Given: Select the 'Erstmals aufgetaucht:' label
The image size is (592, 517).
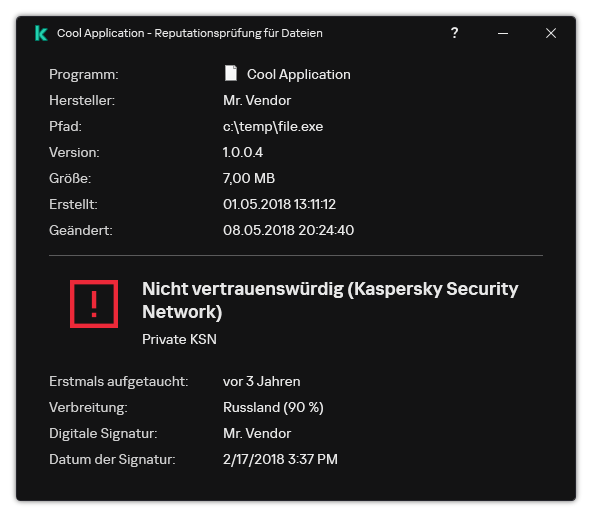Looking at the screenshot, I should [x=119, y=381].
